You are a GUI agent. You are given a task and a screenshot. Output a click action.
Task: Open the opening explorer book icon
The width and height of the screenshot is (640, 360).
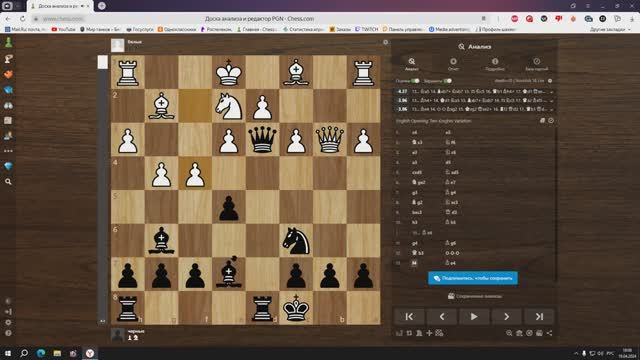coord(542,120)
